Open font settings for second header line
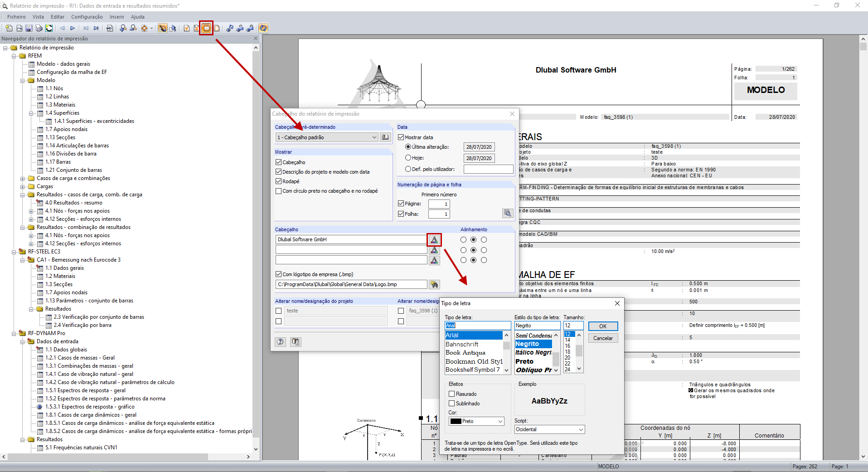Viewport: 868px width, 472px height. (434, 250)
